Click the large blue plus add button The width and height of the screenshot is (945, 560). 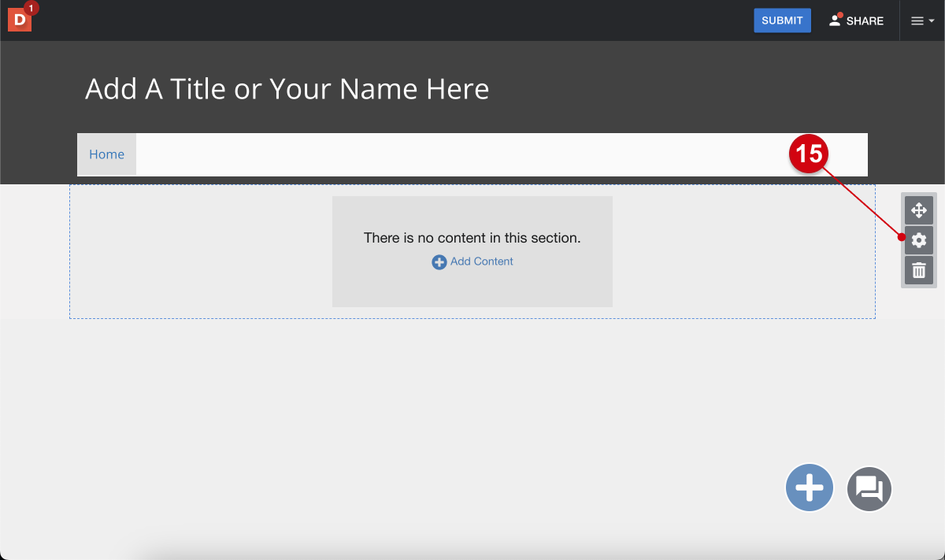810,488
